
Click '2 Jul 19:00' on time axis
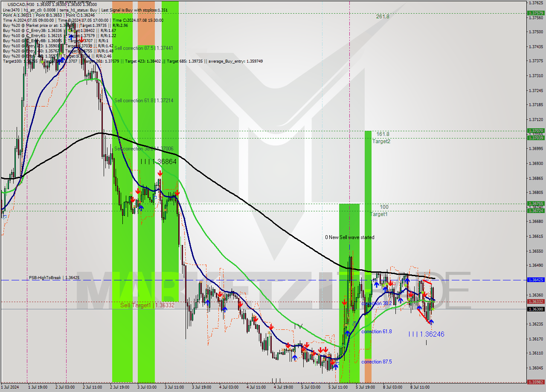(120, 387)
